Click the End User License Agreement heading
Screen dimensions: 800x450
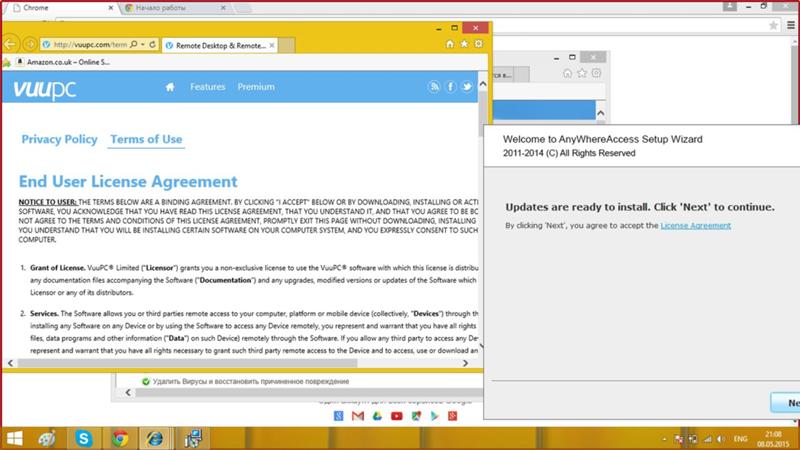pyautogui.click(x=128, y=182)
